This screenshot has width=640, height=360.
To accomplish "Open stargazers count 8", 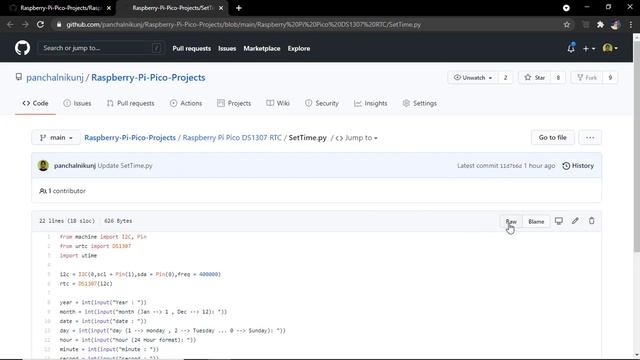I will [558, 78].
